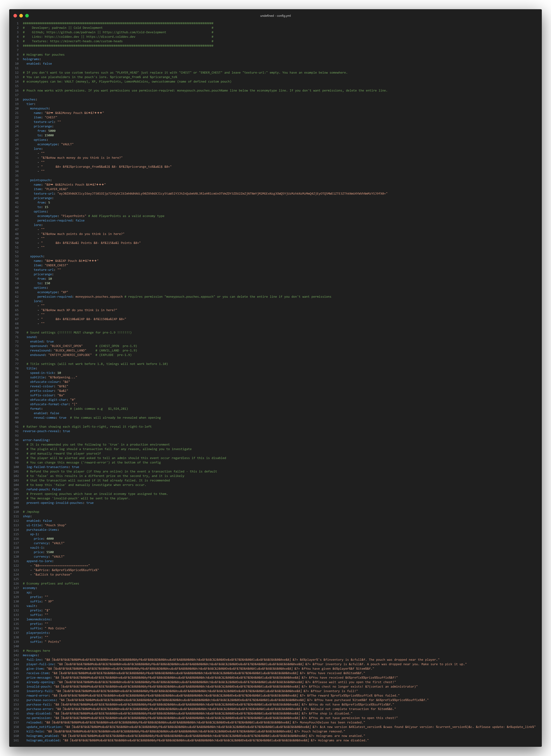This screenshot has height=756, width=551.
Task: Click the 'economy:' section header
Action: [x=30, y=588]
